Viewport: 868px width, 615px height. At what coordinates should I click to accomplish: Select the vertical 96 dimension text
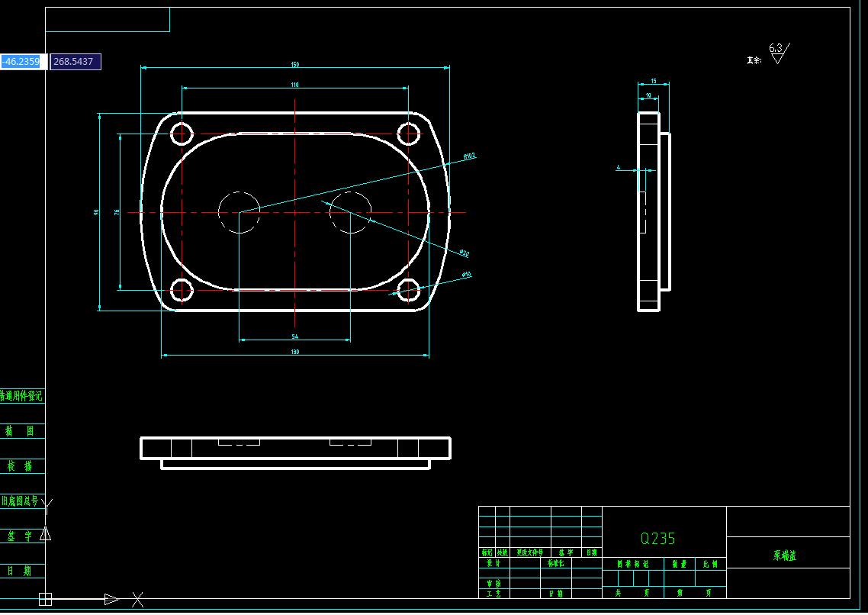(96, 213)
